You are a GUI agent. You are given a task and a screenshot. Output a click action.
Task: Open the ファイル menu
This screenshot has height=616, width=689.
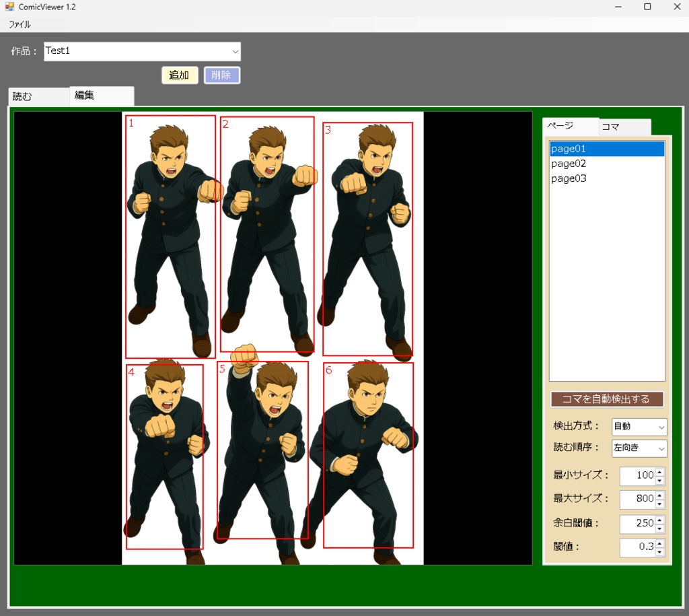[18, 24]
